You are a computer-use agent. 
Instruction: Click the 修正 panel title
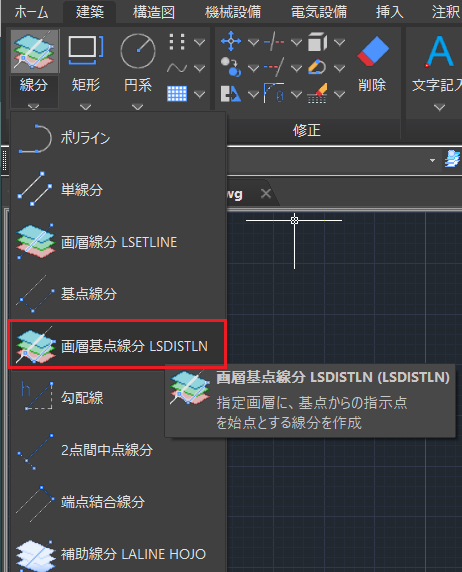(307, 130)
